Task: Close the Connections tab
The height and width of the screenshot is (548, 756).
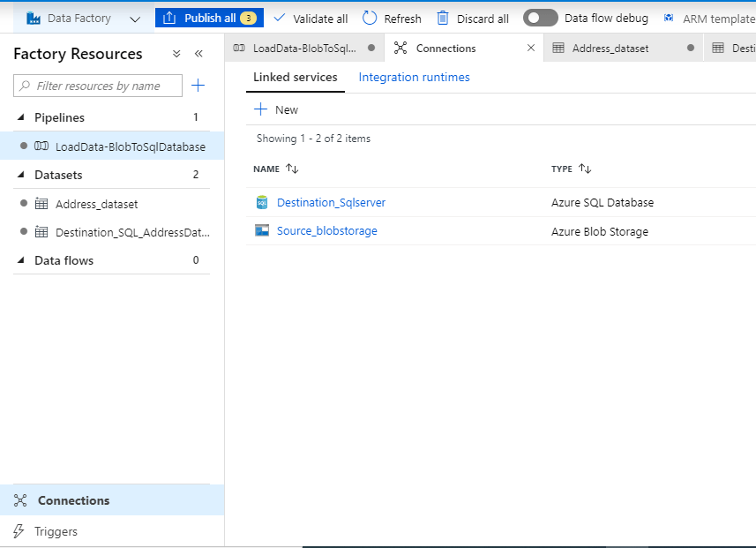Action: 531,48
